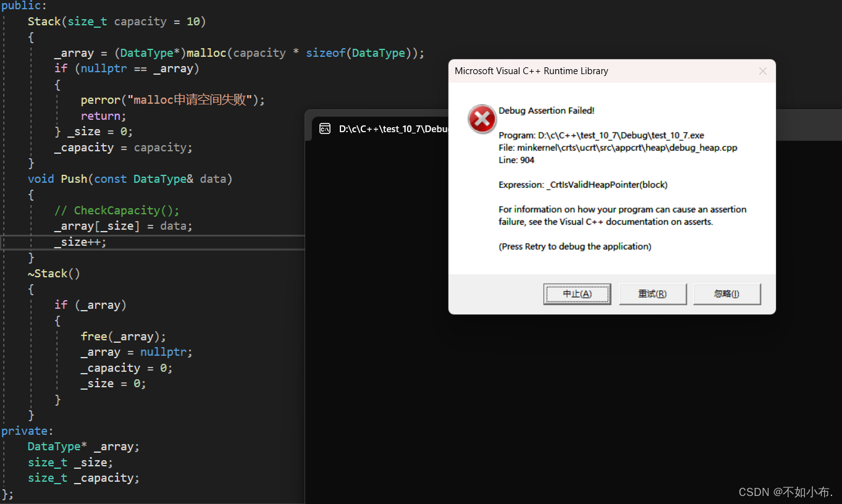842x504 pixels.
Task: Click the debug_heap.cpp file path line
Action: [618, 148]
